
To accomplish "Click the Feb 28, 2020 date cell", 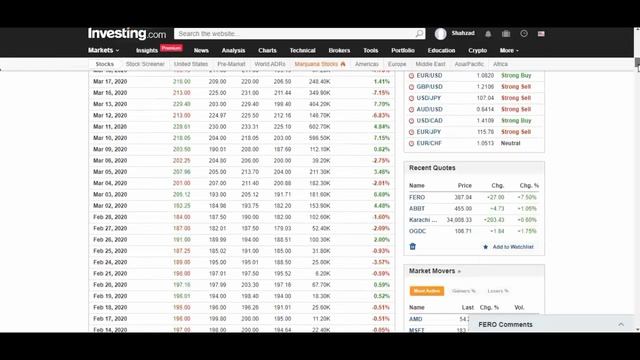I will click(x=110, y=217).
